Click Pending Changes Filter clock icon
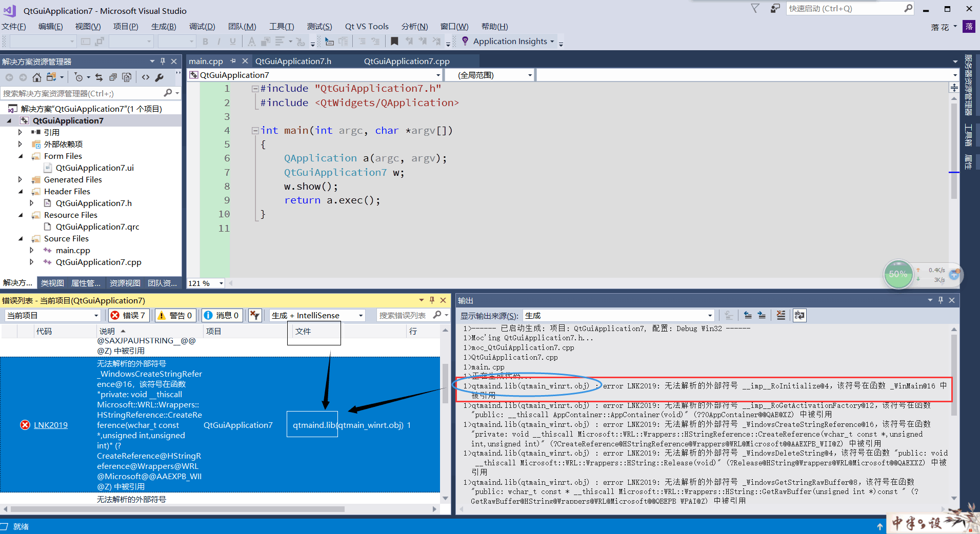This screenshot has width=980, height=534. [x=78, y=77]
